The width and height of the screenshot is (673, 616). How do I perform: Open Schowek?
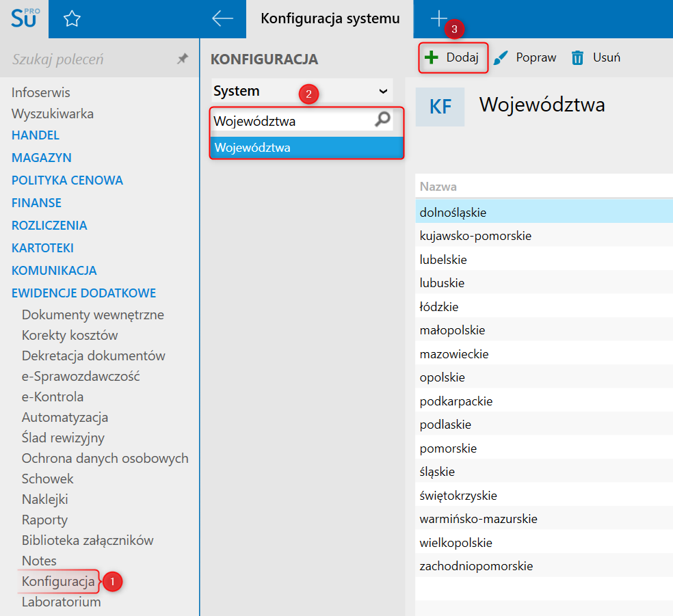tap(47, 479)
